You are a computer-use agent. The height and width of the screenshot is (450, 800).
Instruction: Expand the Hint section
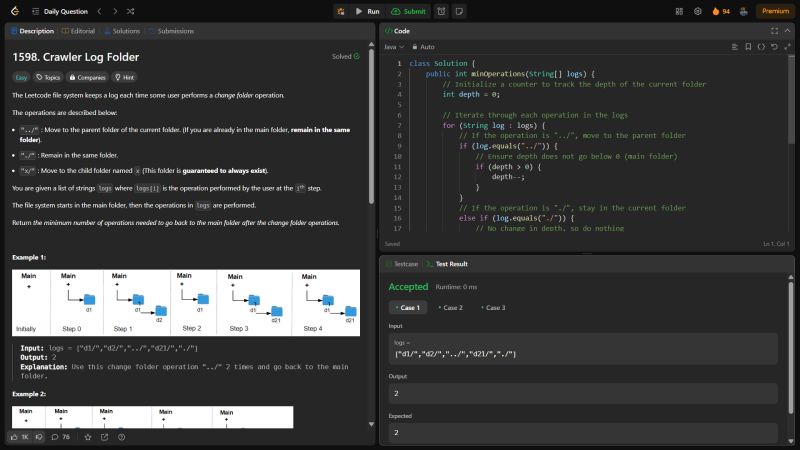click(x=125, y=76)
